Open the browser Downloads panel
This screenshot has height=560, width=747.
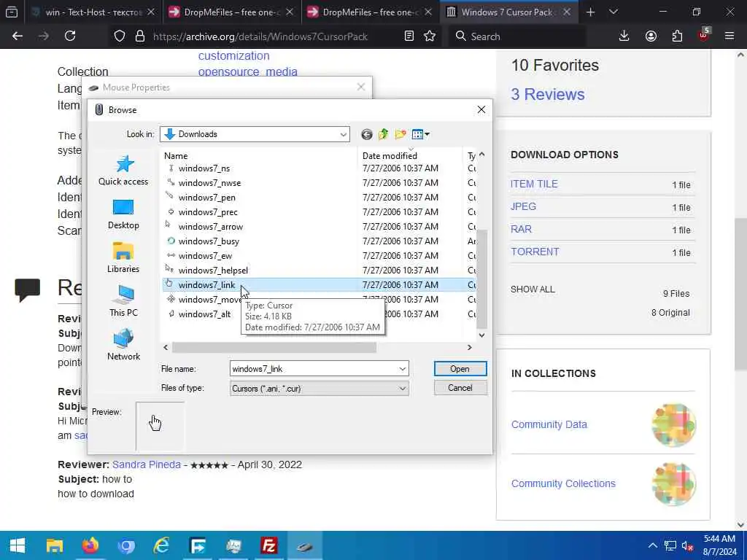[x=624, y=36]
